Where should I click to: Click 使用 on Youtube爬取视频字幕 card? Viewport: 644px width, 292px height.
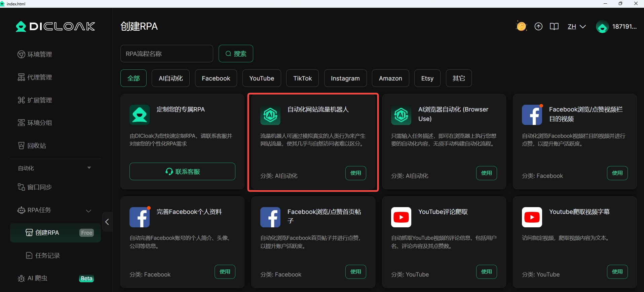coord(617,272)
